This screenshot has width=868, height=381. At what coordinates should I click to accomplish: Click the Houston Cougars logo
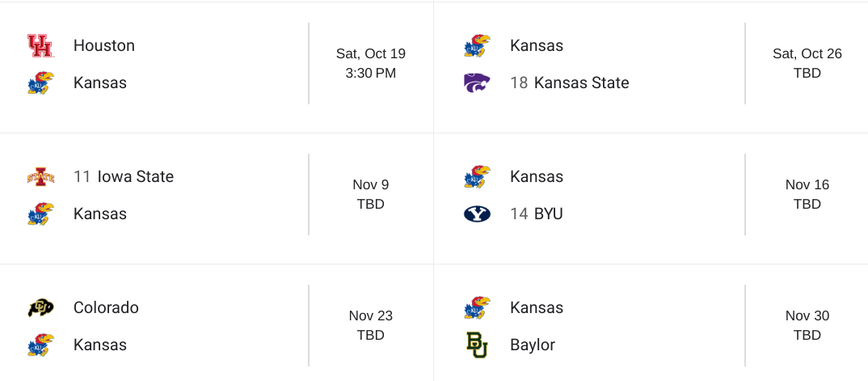coord(40,46)
